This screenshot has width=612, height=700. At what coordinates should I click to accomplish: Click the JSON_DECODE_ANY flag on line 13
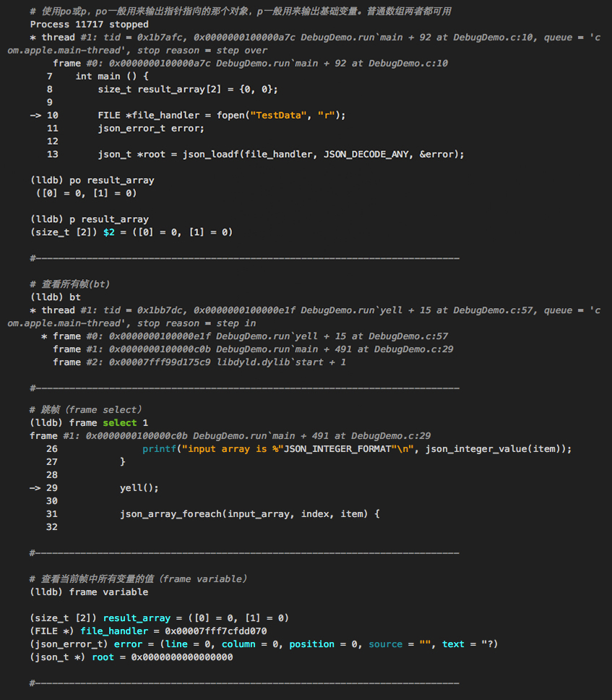pyautogui.click(x=368, y=154)
